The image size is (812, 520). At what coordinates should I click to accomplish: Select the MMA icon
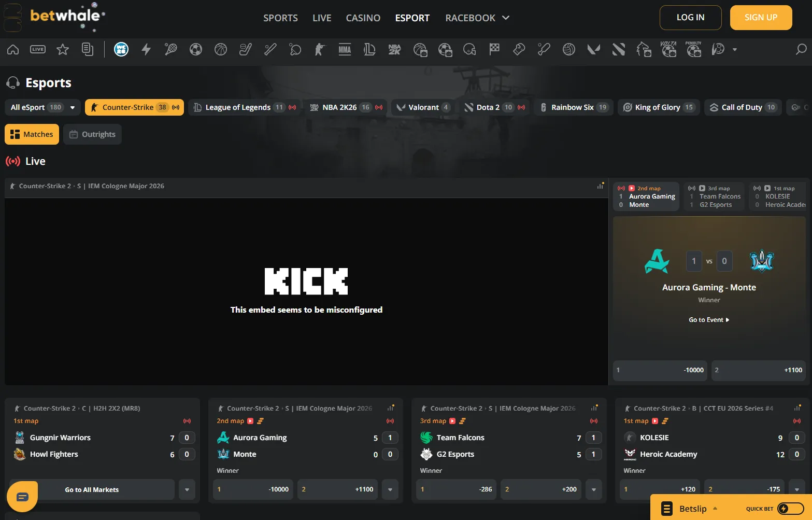[345, 49]
